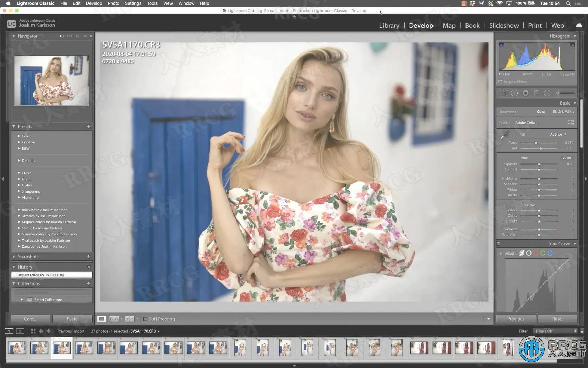This screenshot has width=588, height=368.
Task: Activate second window display 2
Action: click(x=20, y=331)
